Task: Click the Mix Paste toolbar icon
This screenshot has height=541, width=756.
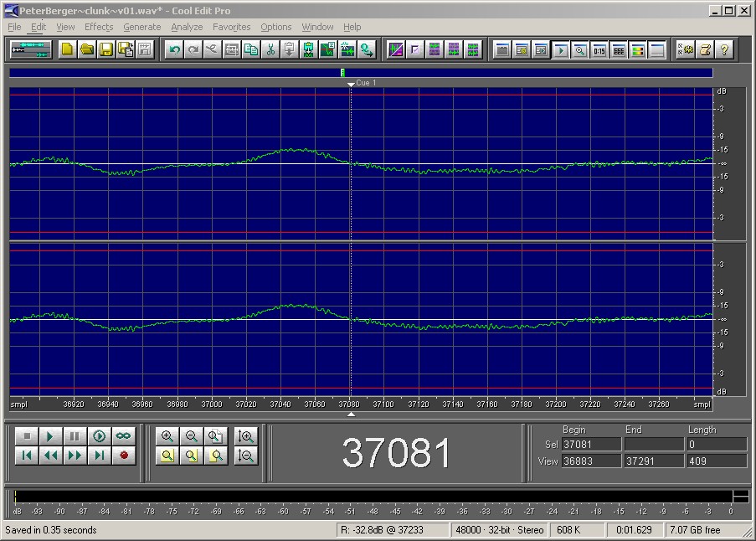Action: coord(309,49)
